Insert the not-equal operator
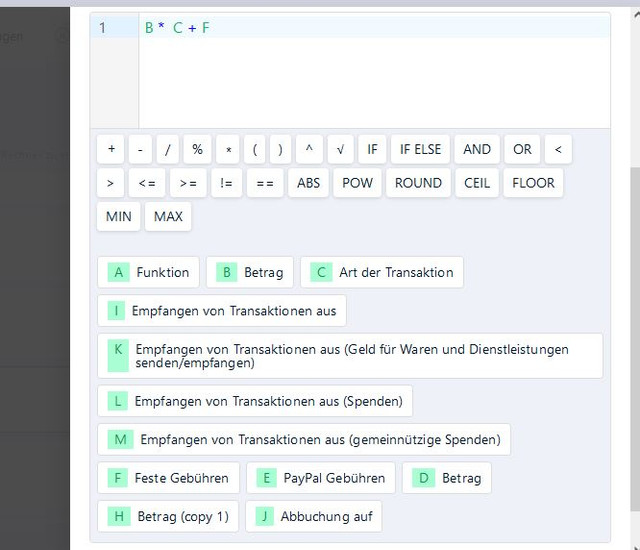This screenshot has height=550, width=640. 227,183
